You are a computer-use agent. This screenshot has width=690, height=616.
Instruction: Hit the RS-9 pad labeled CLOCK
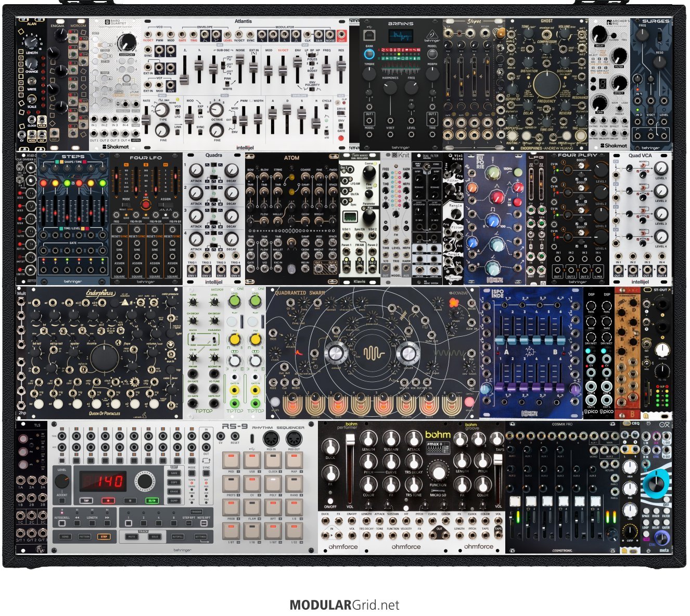(x=273, y=460)
